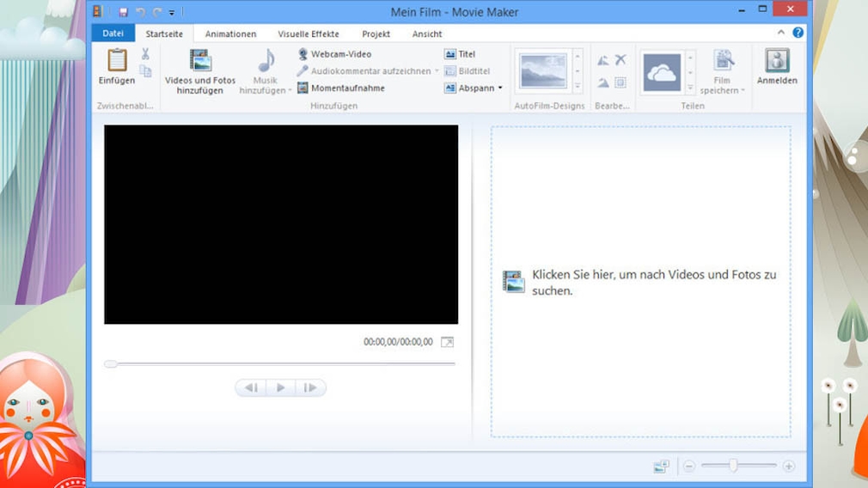Toggle full-screen preview icon
Viewport: 868px width, 488px height.
447,342
